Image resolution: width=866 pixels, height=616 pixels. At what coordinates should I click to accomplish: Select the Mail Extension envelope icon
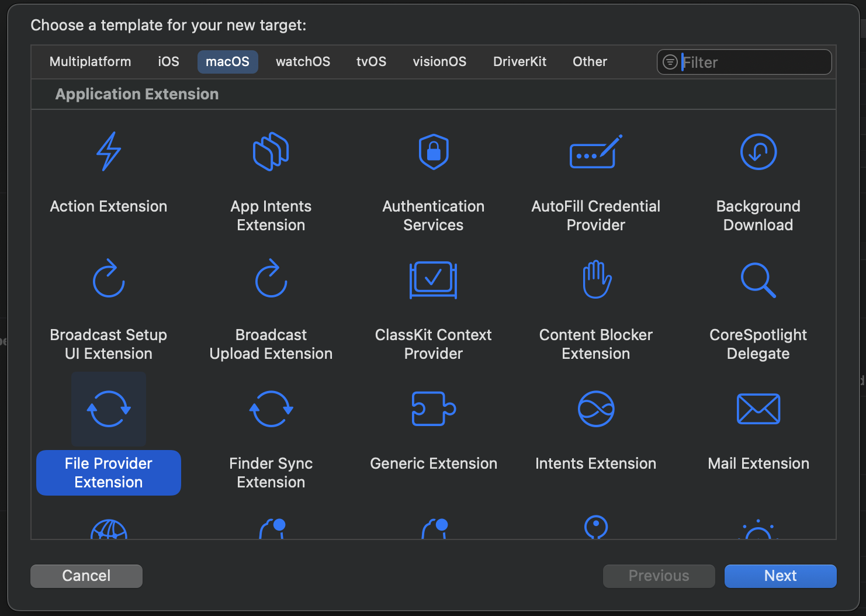coord(758,409)
